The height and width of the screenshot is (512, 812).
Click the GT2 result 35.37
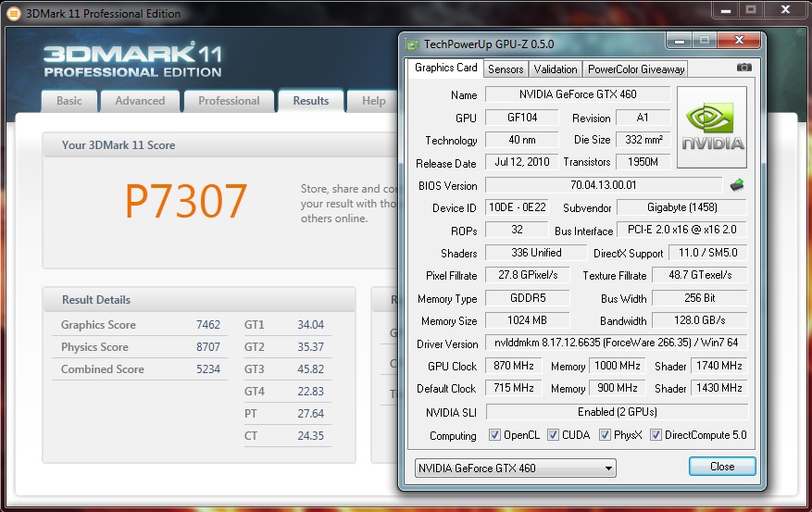coord(311,347)
